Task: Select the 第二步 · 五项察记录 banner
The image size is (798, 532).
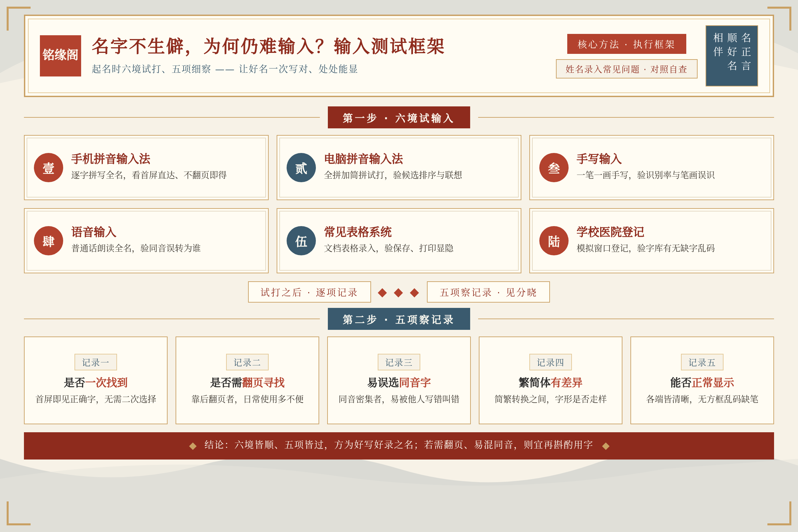Action: coord(399,319)
